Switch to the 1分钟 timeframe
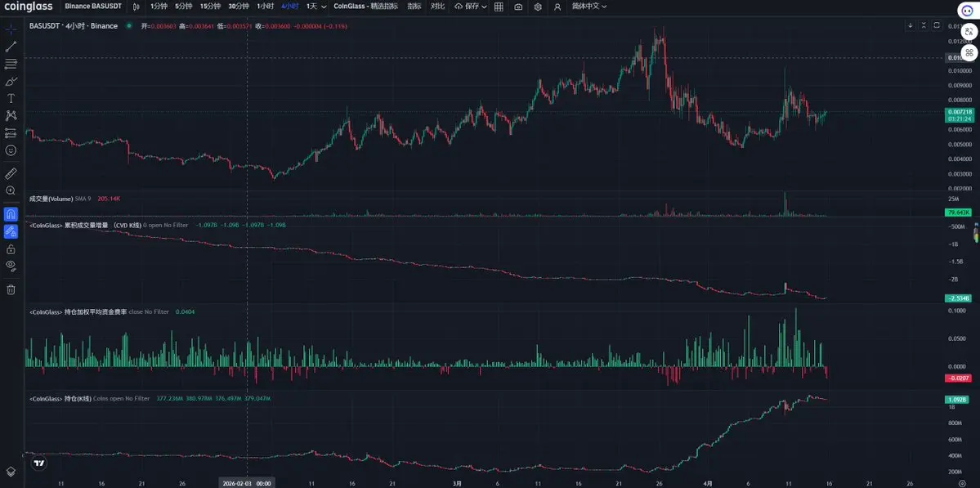 159,7
